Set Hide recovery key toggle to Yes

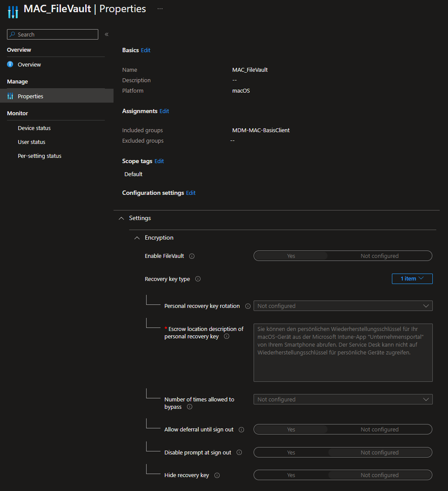pos(291,475)
